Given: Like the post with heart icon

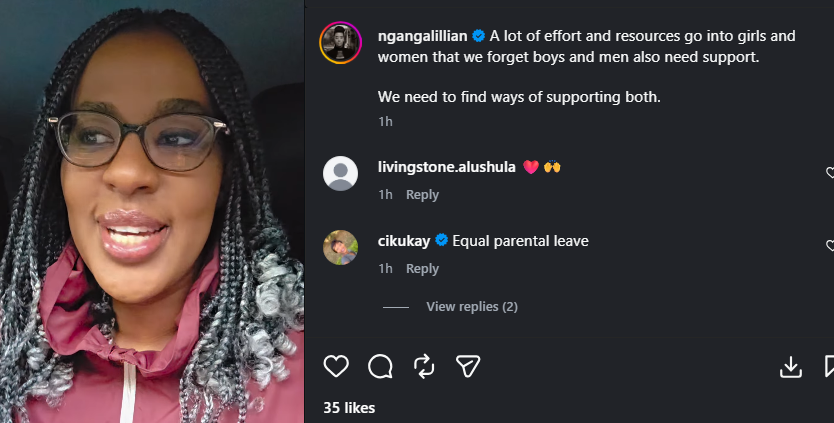Looking at the screenshot, I should [x=336, y=366].
